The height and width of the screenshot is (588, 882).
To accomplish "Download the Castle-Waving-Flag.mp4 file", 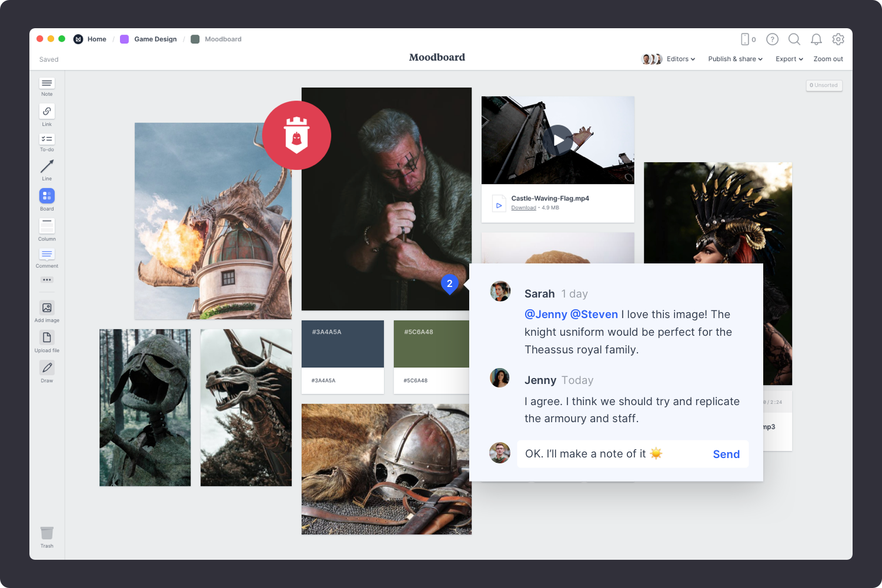I will click(x=523, y=208).
